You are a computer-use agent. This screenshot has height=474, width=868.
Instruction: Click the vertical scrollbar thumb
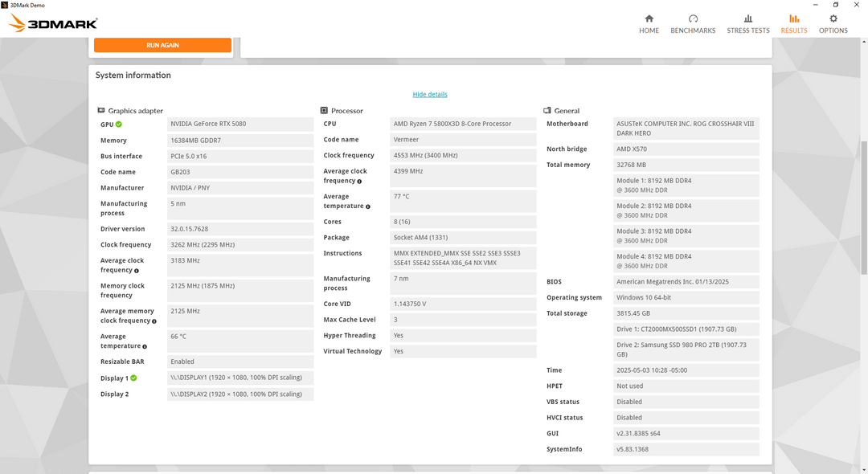tap(863, 207)
